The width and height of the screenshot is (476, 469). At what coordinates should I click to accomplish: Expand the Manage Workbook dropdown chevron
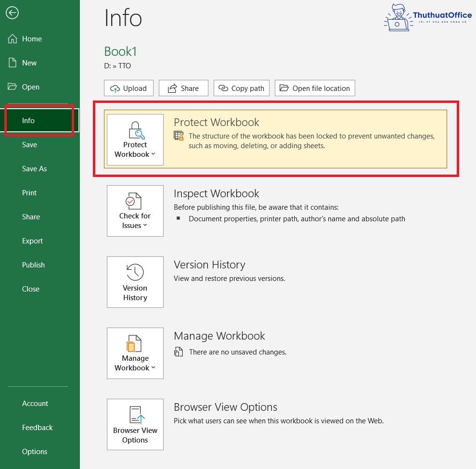(153, 368)
